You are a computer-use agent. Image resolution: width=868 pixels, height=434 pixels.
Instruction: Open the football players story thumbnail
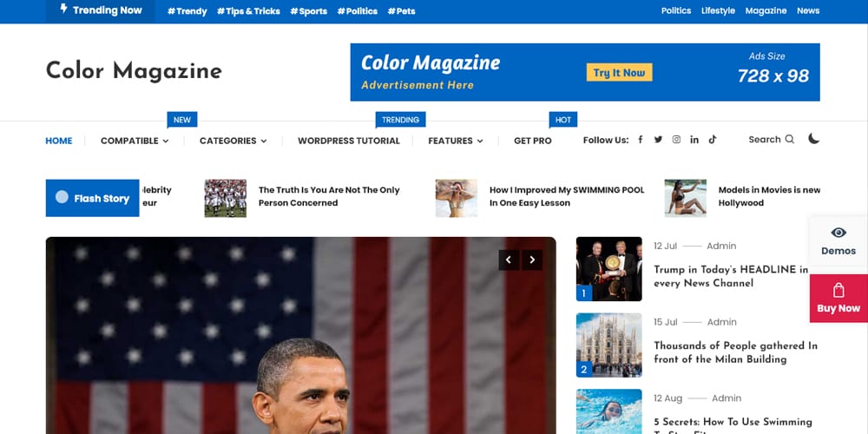click(x=226, y=198)
